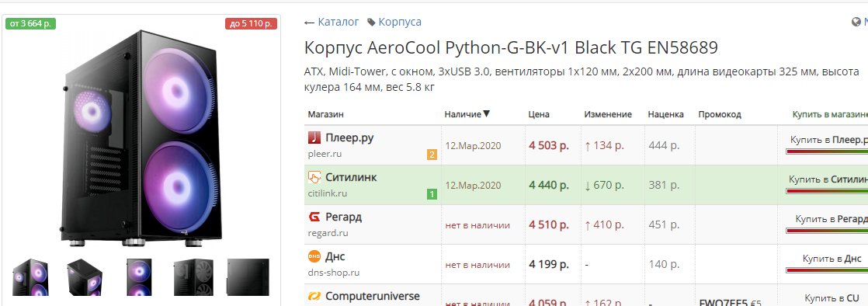The image size is (868, 306).
Task: Select the first case thumbnail image
Action: click(x=30, y=277)
